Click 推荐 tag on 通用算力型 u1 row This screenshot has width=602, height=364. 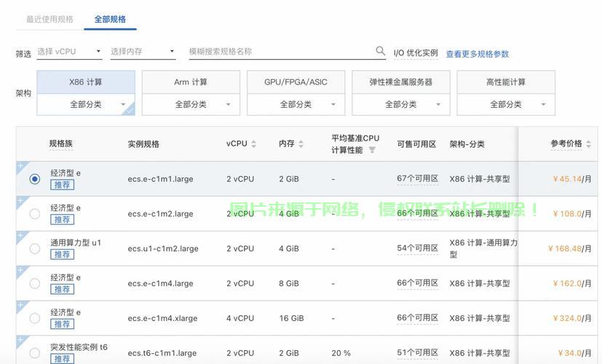(62, 255)
